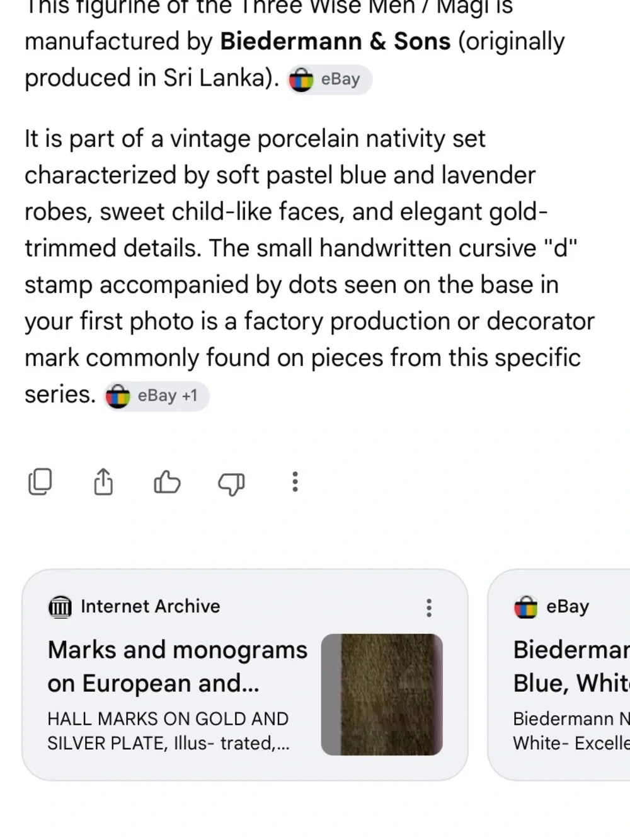View the Internet Archive card thumbnail image
Viewport: 630px width, 840px height.
point(382,694)
